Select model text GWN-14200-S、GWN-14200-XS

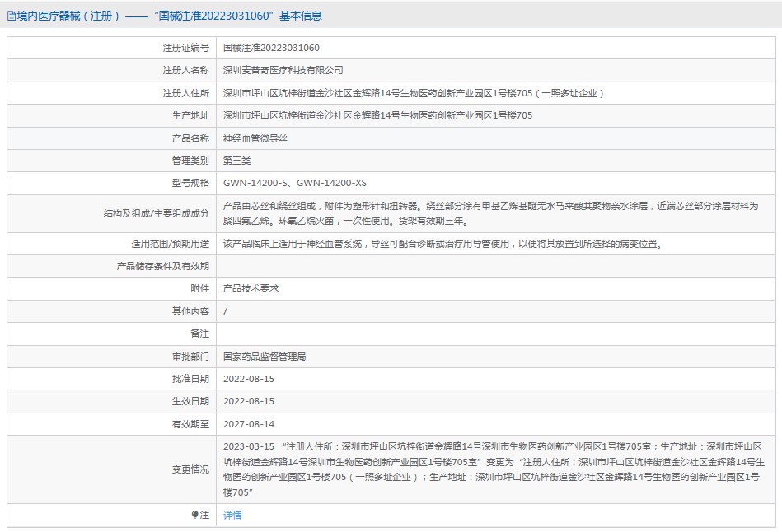pos(294,183)
